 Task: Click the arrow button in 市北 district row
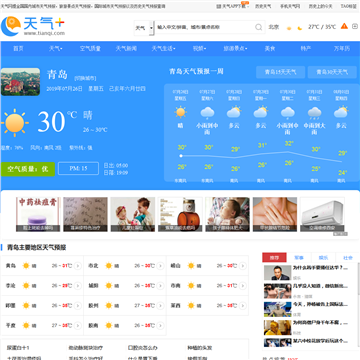click(x=160, y=266)
